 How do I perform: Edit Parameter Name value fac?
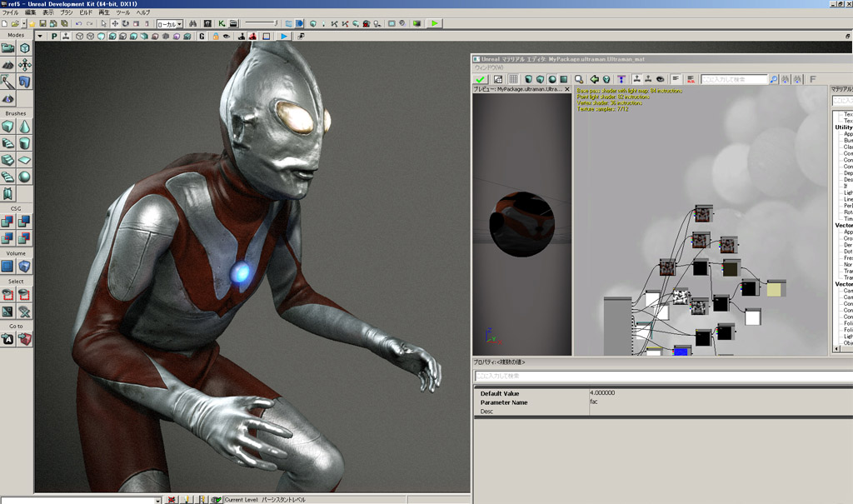click(721, 402)
